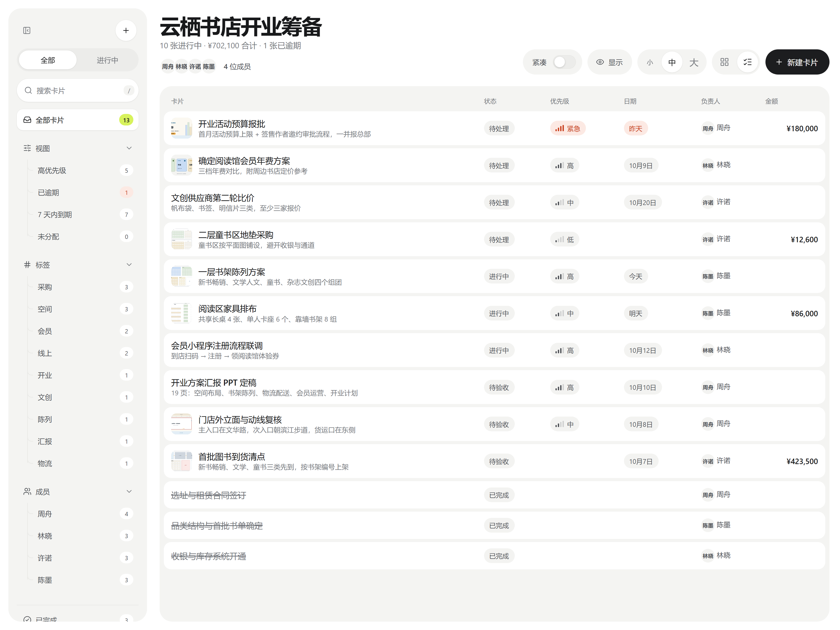840x630 pixels.
Task: Click 陈墨 avatar in the header member list
Action: (x=209, y=66)
